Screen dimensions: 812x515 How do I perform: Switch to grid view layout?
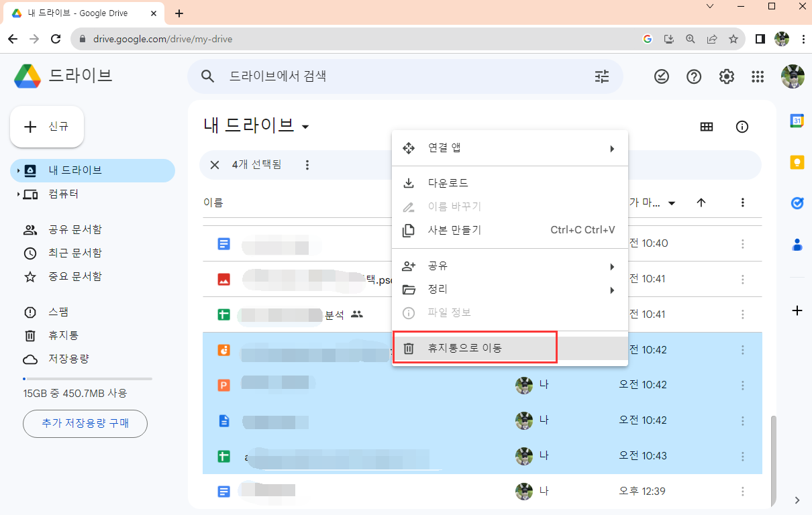click(x=706, y=127)
